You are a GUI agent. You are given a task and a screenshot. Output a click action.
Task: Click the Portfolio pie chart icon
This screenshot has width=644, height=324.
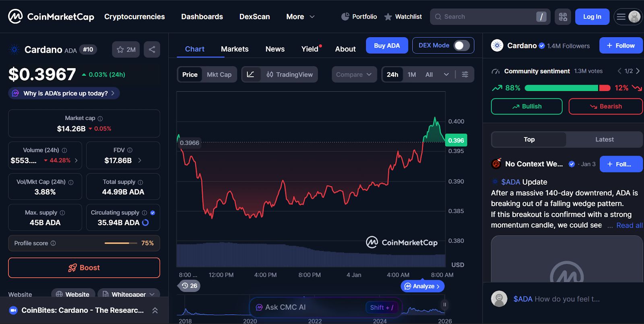click(345, 17)
